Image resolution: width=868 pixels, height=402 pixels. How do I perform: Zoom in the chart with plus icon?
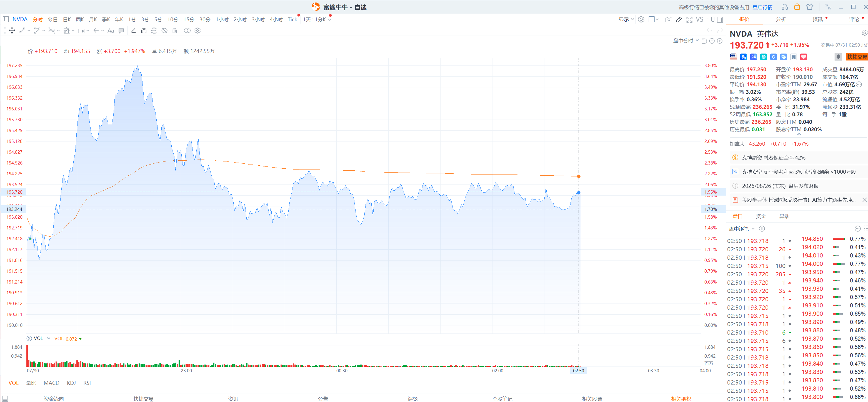[x=720, y=41]
